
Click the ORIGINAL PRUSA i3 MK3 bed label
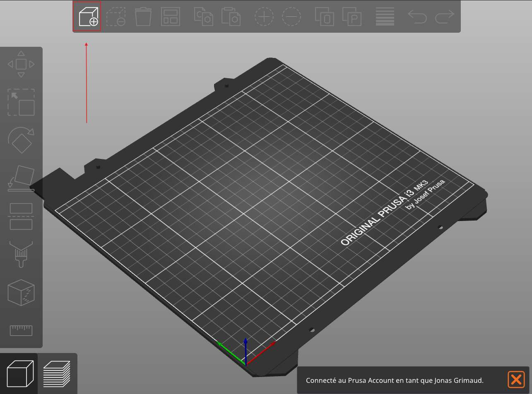tap(384, 213)
